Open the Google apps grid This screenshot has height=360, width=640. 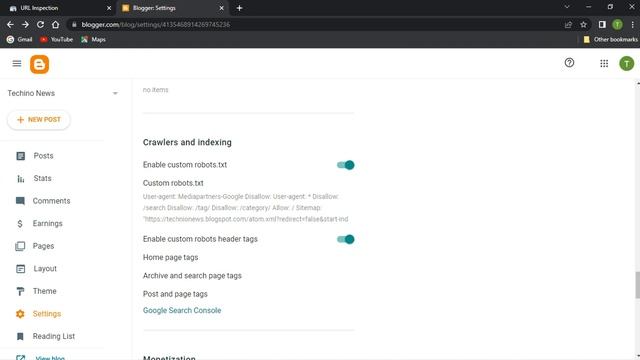tap(604, 63)
